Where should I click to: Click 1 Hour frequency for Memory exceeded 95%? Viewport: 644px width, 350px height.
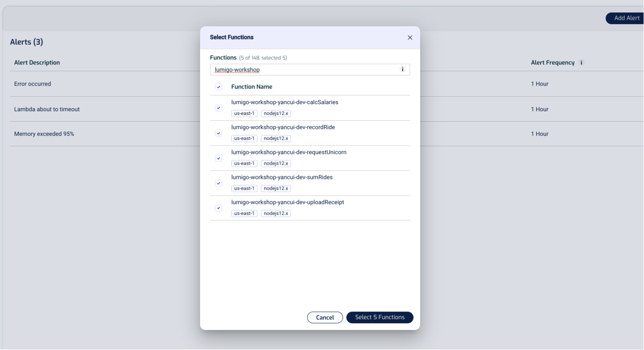540,134
